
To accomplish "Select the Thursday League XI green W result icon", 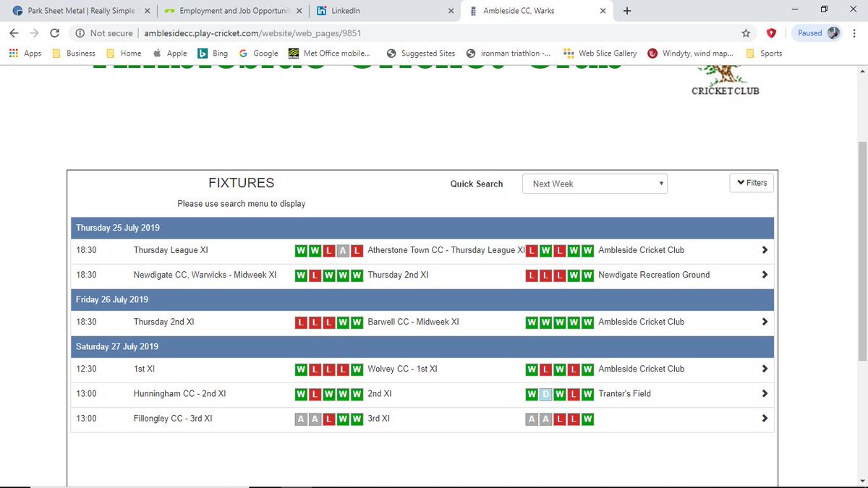I will (301, 249).
